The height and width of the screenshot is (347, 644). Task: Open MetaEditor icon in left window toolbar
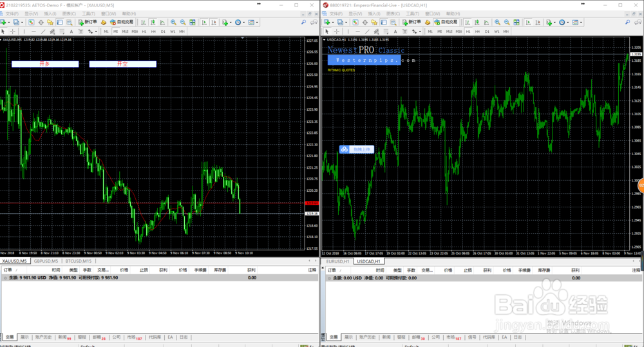[x=104, y=22]
